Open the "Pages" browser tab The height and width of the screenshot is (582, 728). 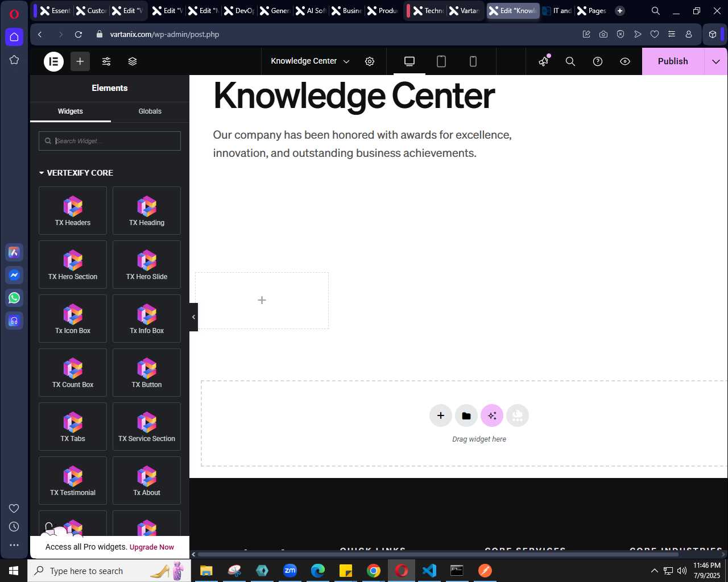pos(592,11)
